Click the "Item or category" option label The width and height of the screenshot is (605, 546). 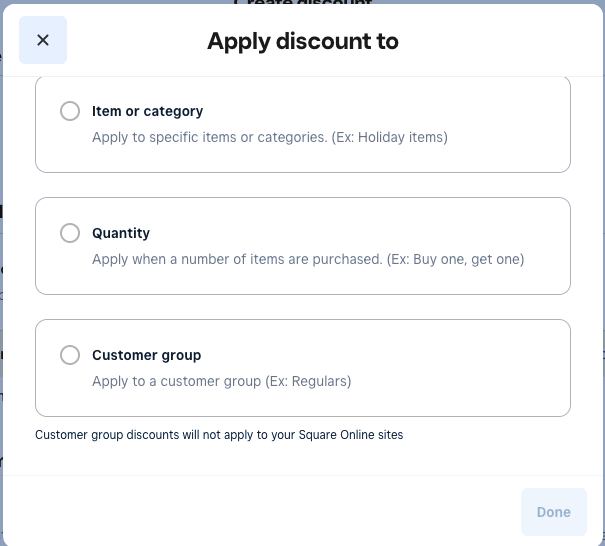pos(147,111)
